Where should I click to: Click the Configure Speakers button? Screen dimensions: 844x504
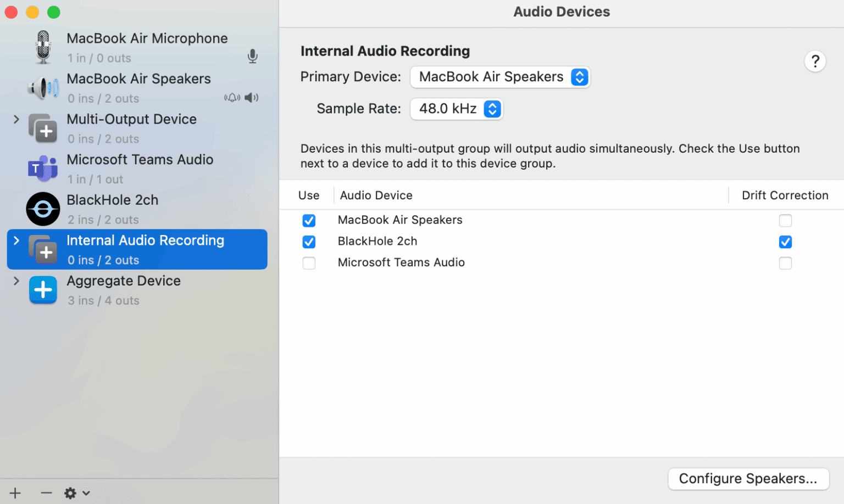(748, 478)
